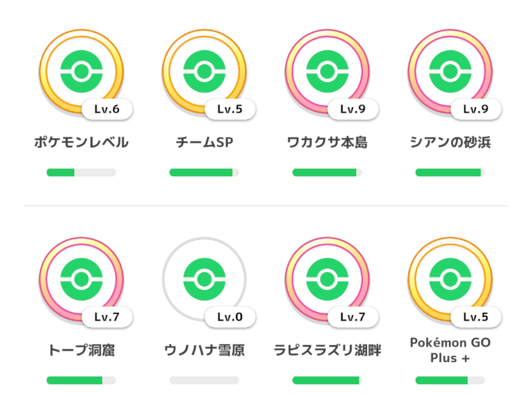Open the トープ洞窟 badge
The image size is (532, 397).
[x=81, y=279]
